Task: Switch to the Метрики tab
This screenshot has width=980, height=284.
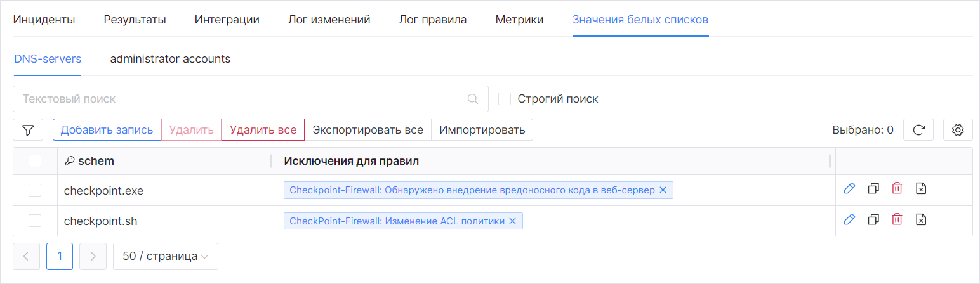Action: [x=519, y=20]
